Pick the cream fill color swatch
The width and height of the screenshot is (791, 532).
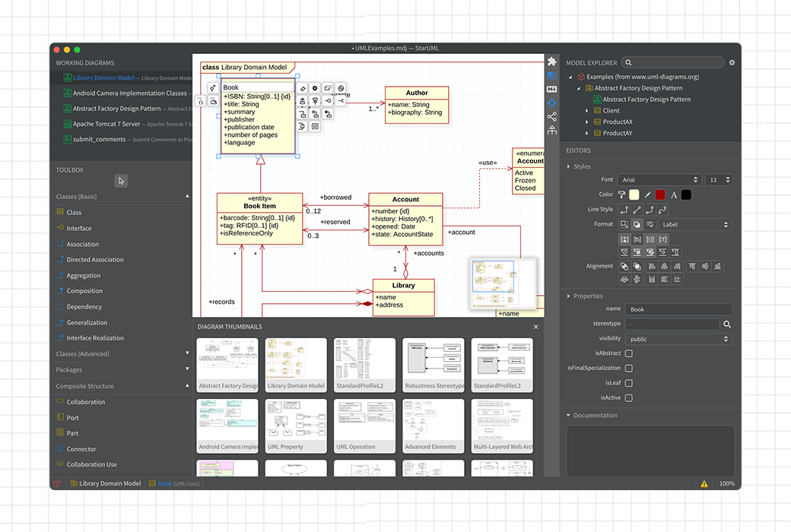[634, 195]
